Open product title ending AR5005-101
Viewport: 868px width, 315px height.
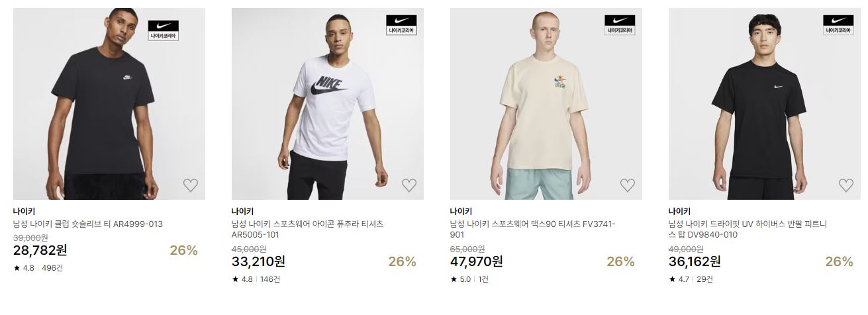tap(308, 230)
